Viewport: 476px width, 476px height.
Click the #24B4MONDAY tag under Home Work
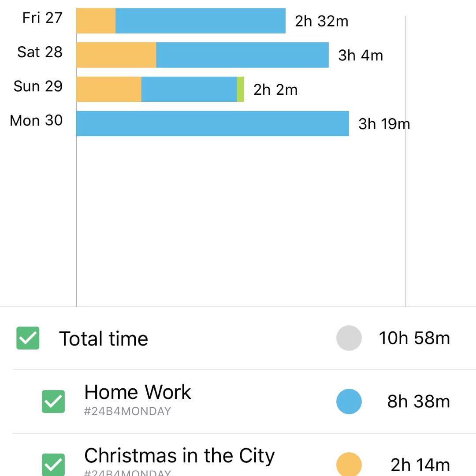[x=127, y=412]
